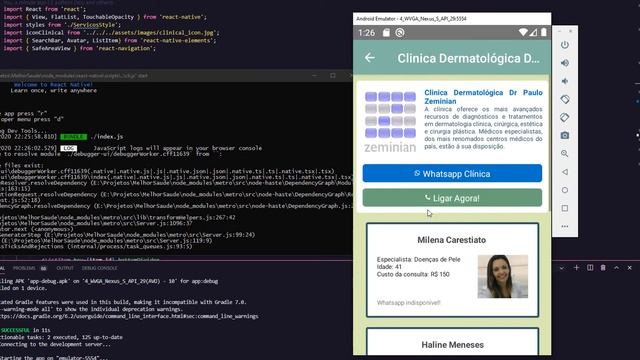This screenshot has width=640, height=360.
Task: Click 'Welcome to React Native!' text in console
Action: point(53,85)
